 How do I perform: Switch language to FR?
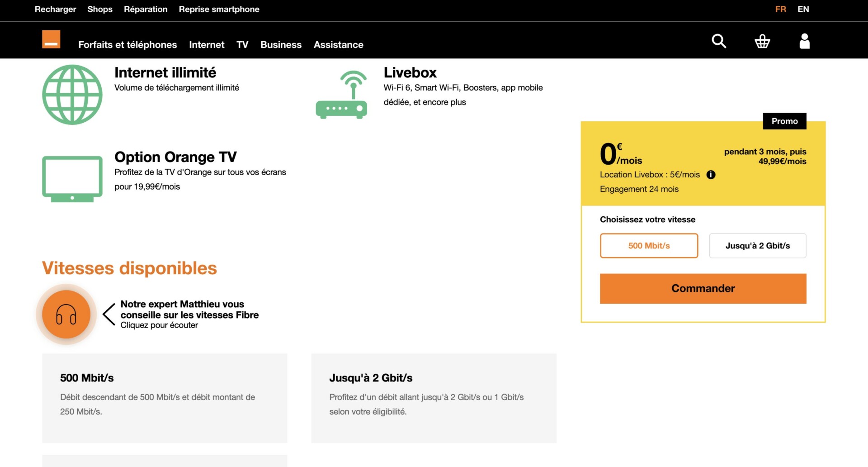[x=781, y=9]
